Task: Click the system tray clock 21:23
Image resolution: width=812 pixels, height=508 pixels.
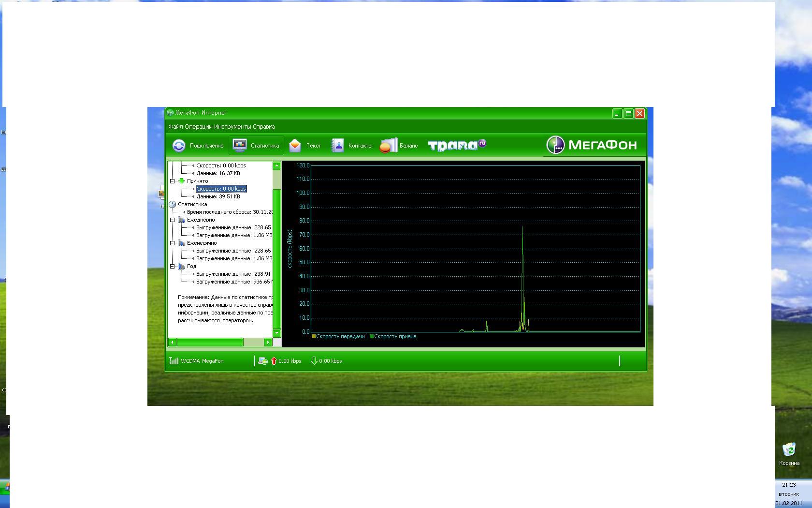Action: coord(789,485)
